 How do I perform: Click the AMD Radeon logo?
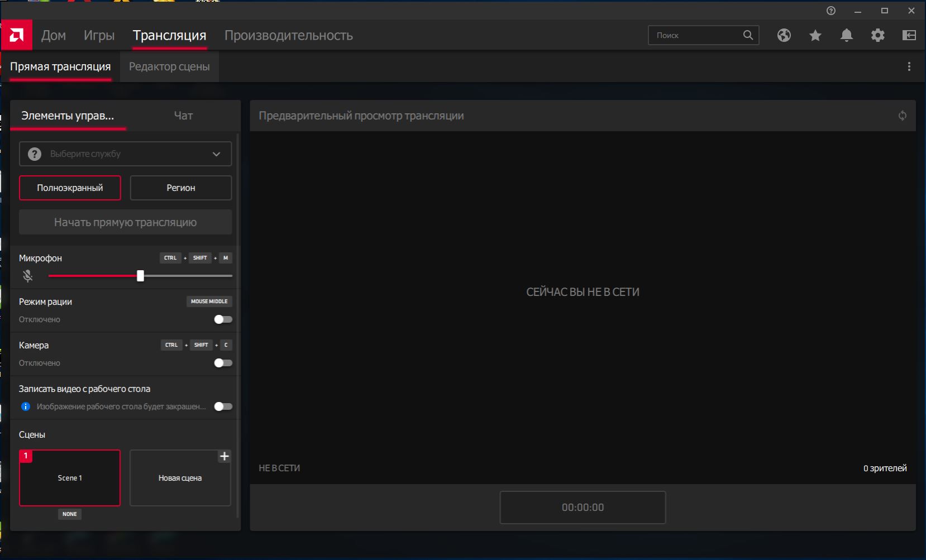[16, 35]
